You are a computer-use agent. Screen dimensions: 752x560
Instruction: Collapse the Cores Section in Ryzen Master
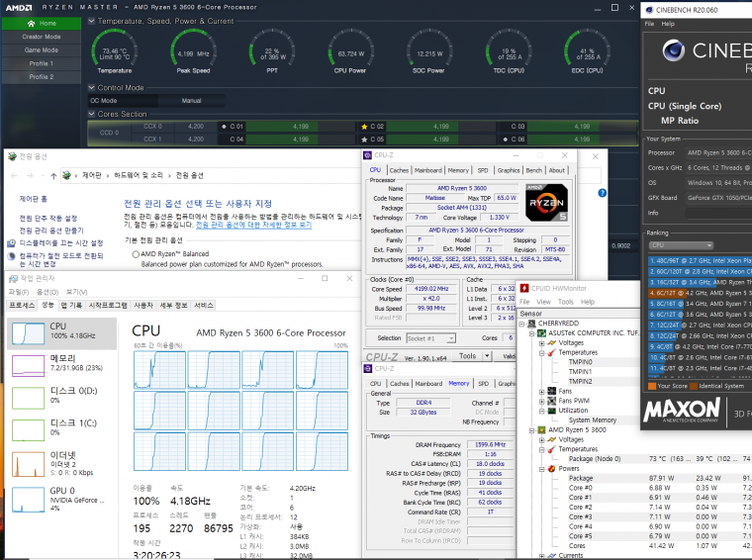(x=92, y=114)
